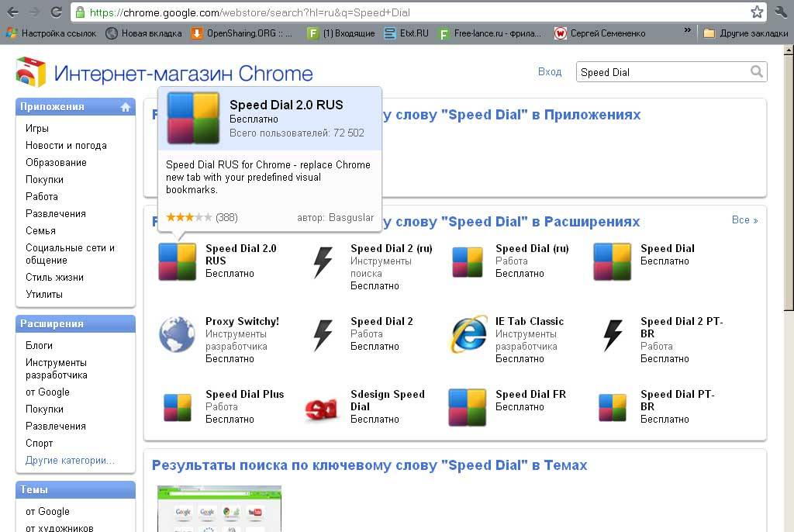794x532 pixels.
Task: Click the Интернет-магазин Chrome heading
Action: (x=183, y=74)
